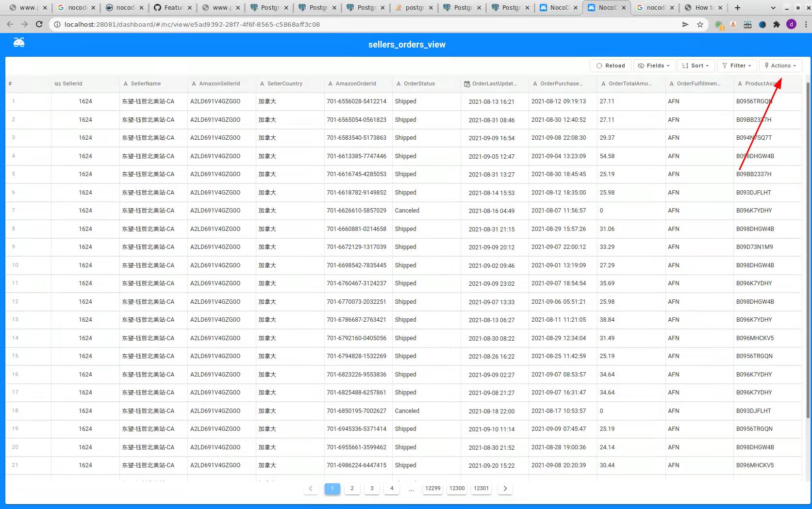Click the bookmark star icon in address bar
Screen dimensions: 812x509
point(699,24)
